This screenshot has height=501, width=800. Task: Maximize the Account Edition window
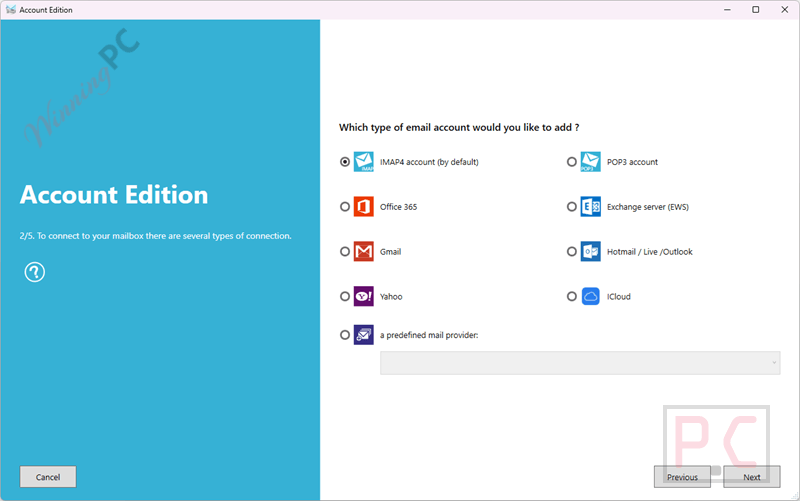coord(756,10)
